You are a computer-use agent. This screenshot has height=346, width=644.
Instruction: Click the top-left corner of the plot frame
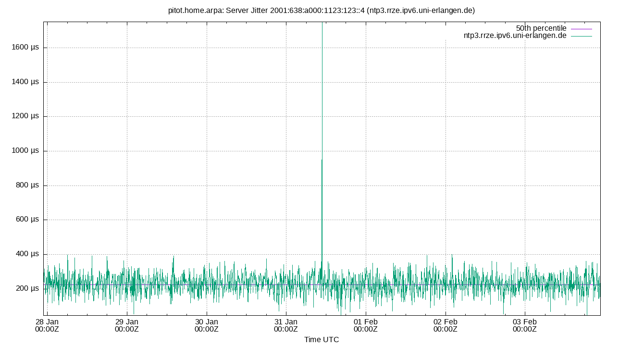(43, 21)
